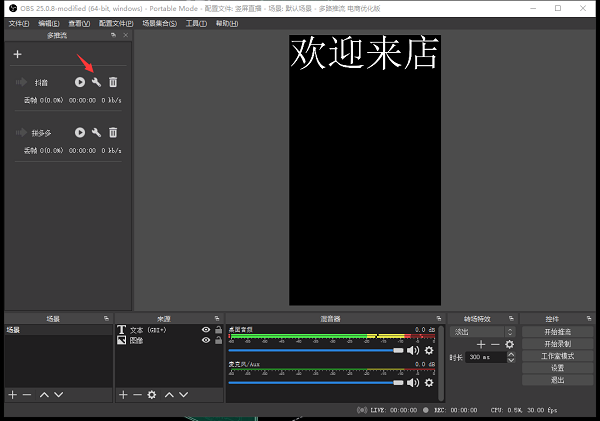Open the 工具(T) menu
Image resolution: width=600 pixels, height=421 pixels.
196,23
